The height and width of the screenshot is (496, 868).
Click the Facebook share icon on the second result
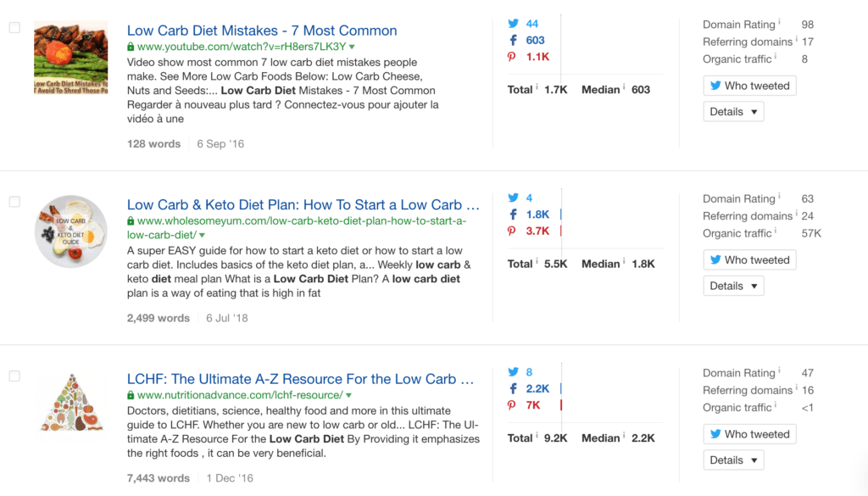click(512, 215)
